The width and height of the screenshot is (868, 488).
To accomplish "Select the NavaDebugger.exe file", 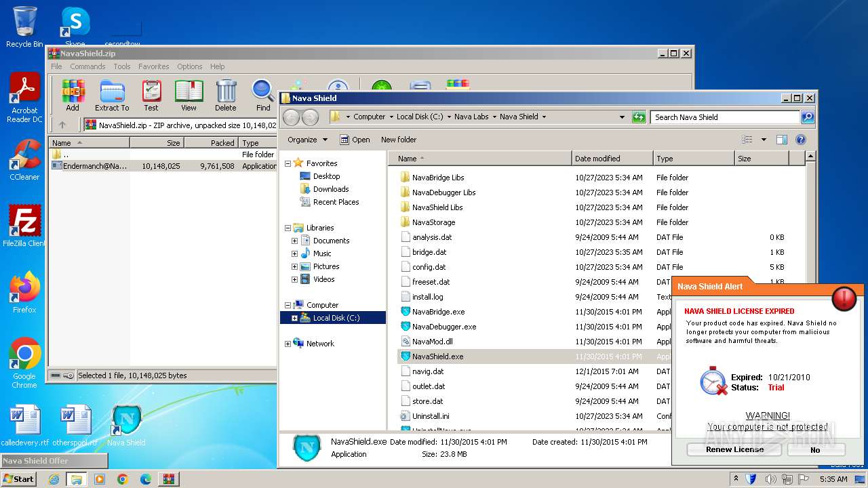I will point(443,327).
